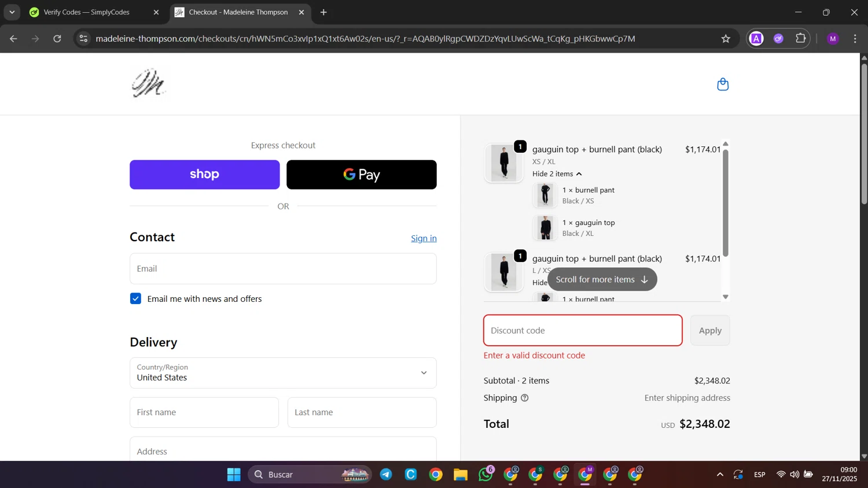Toggle Email me with news and offers

click(135, 298)
